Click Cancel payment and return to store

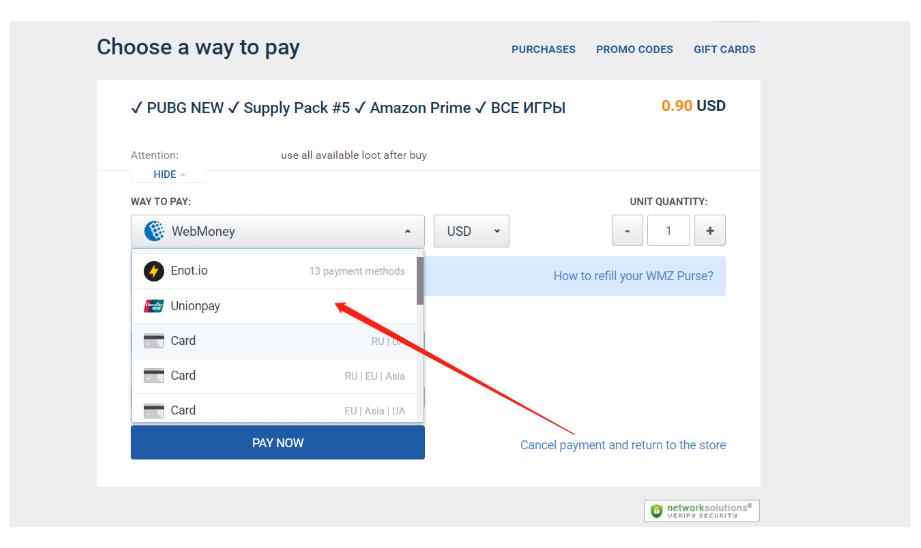coord(623,445)
